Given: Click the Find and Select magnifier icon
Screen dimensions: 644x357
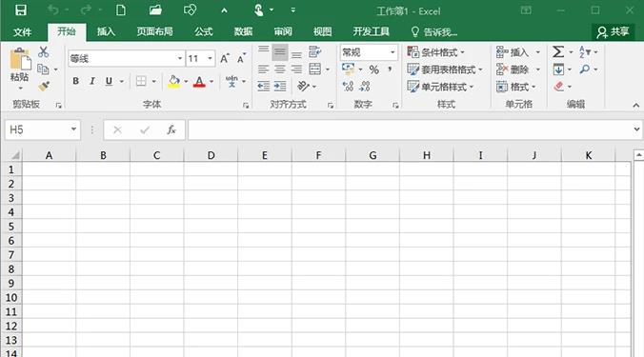Looking at the screenshot, I should point(584,69).
